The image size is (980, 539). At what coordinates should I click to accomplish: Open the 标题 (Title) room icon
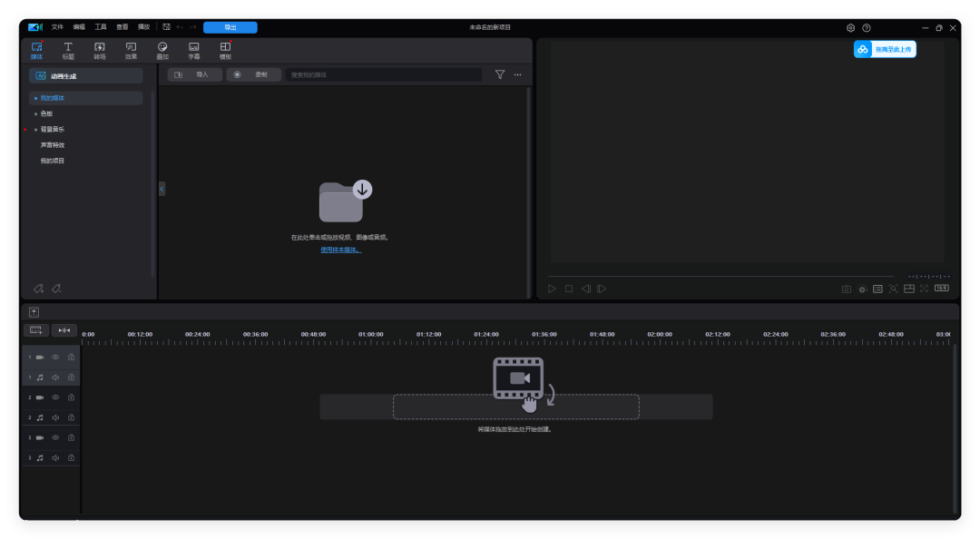(68, 49)
